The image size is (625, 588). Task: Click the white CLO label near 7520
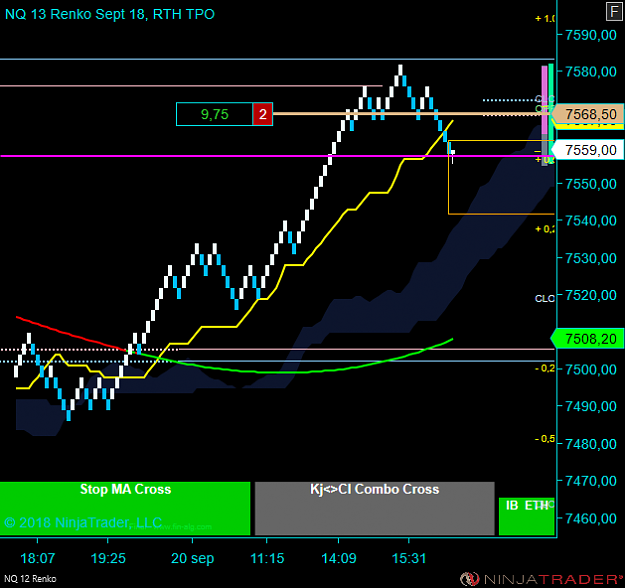[x=544, y=299]
